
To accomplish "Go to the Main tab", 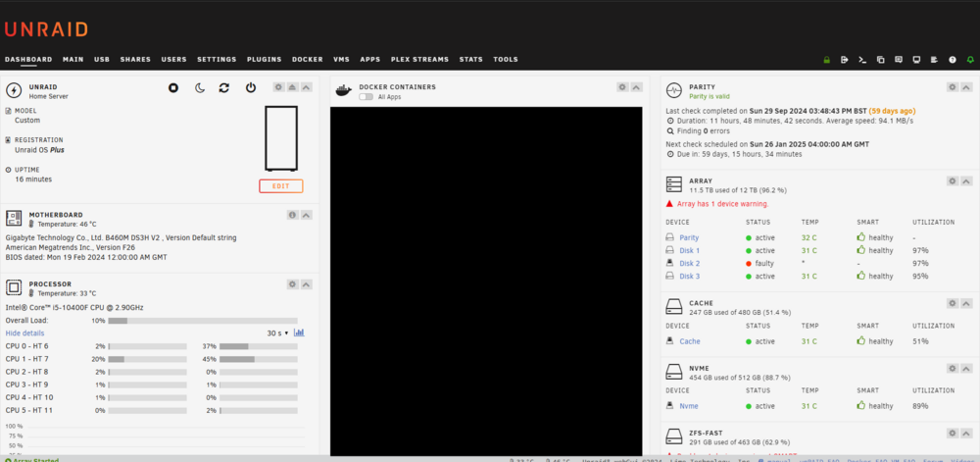I will click(73, 60).
